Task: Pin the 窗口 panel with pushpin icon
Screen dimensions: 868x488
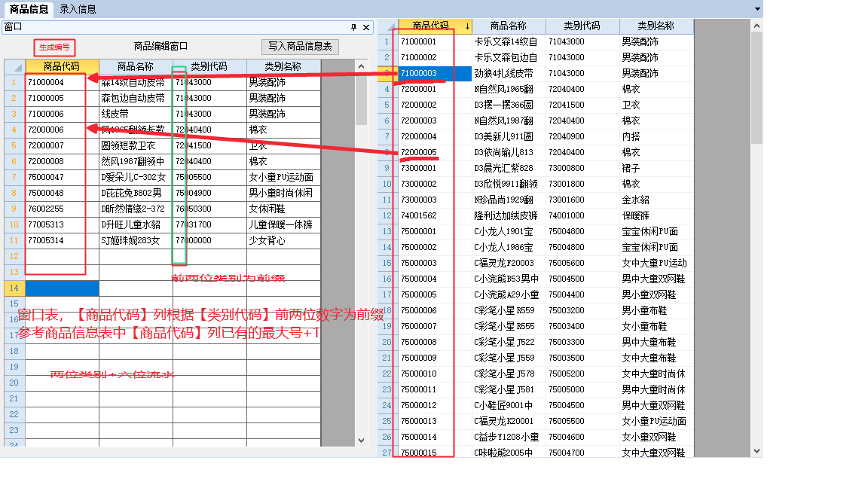Action: (353, 27)
